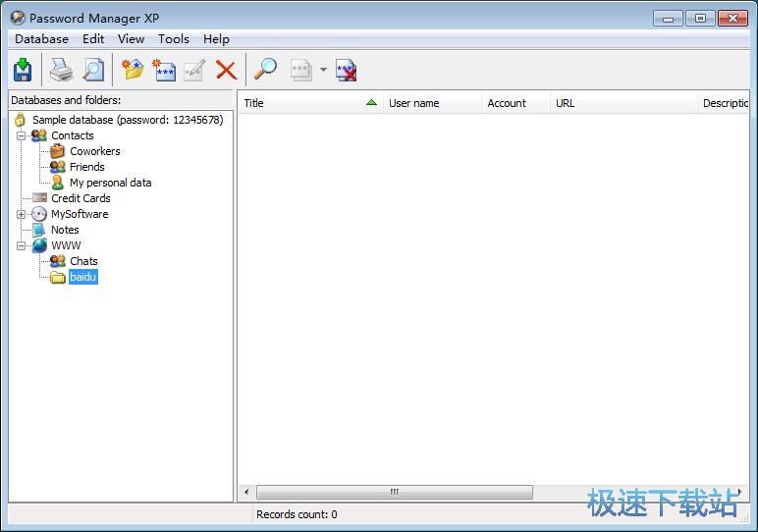The width and height of the screenshot is (758, 532).
Task: Open the Database menu
Action: [41, 39]
